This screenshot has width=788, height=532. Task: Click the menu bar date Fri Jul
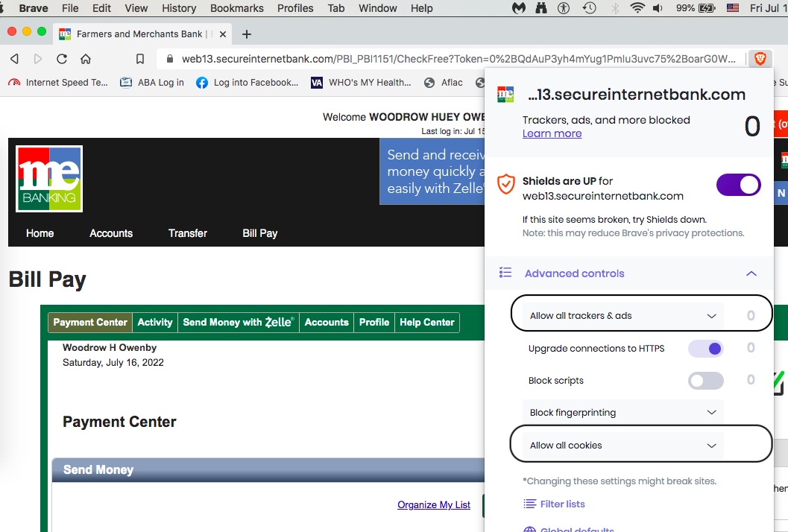click(x=768, y=8)
